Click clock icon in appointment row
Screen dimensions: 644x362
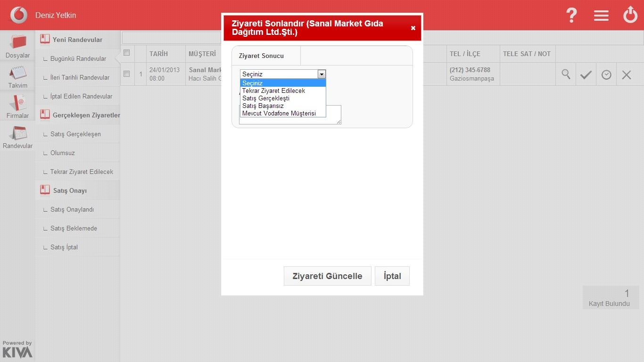(x=606, y=74)
